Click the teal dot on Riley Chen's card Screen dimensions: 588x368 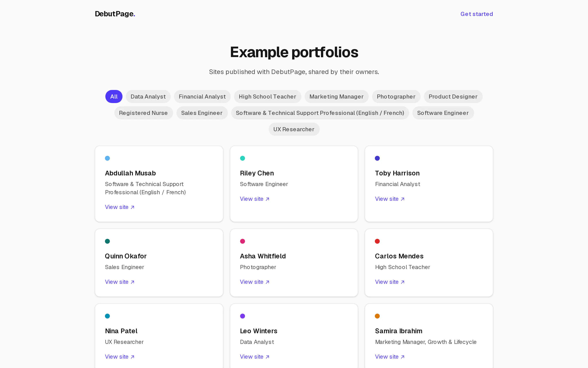(x=243, y=158)
